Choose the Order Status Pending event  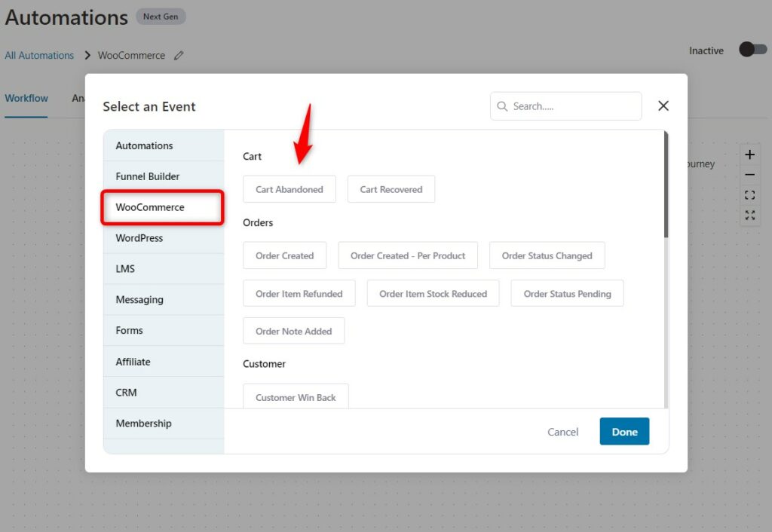567,293
